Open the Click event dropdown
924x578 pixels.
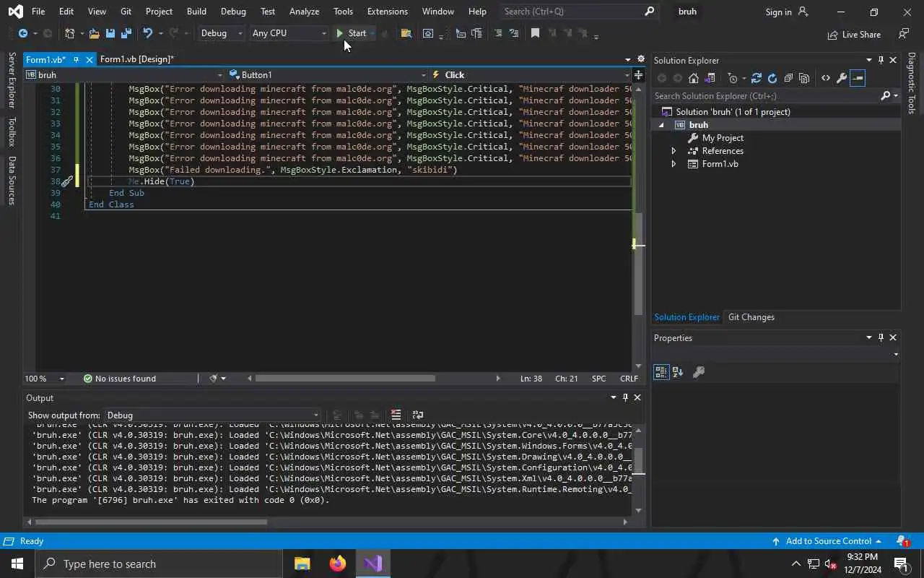[x=531, y=74]
